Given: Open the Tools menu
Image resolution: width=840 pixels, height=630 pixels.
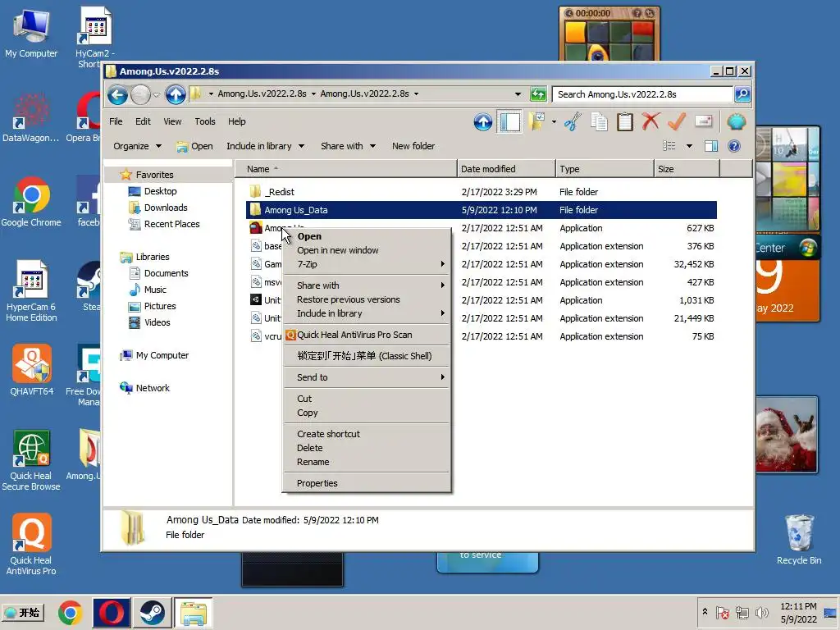Looking at the screenshot, I should pyautogui.click(x=204, y=121).
